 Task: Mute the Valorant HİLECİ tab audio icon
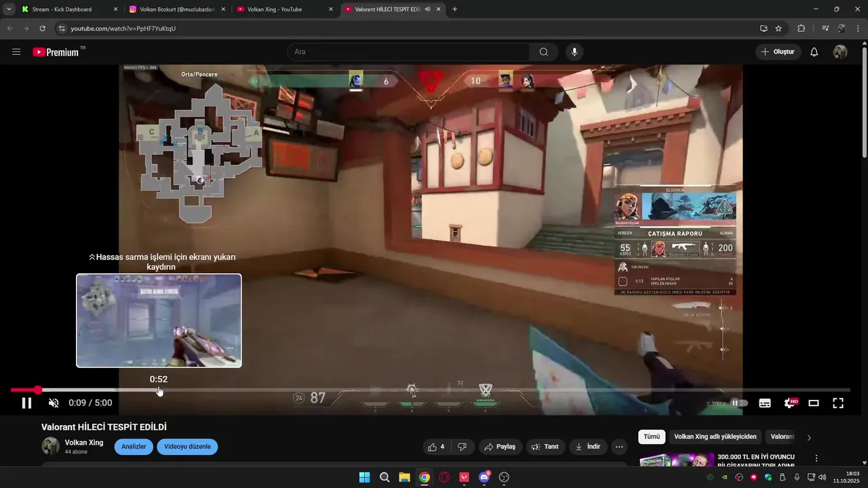point(427,9)
